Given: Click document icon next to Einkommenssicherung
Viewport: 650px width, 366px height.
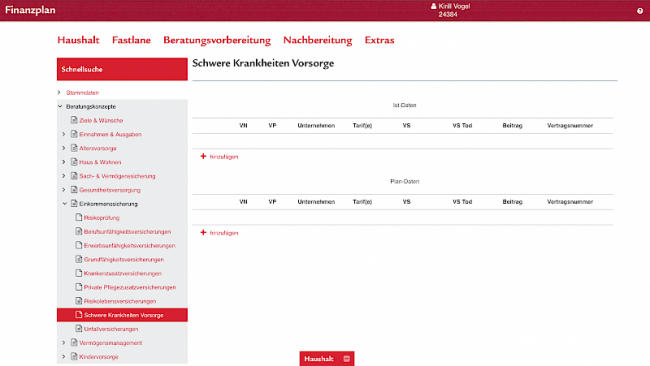Looking at the screenshot, I should coord(74,204).
